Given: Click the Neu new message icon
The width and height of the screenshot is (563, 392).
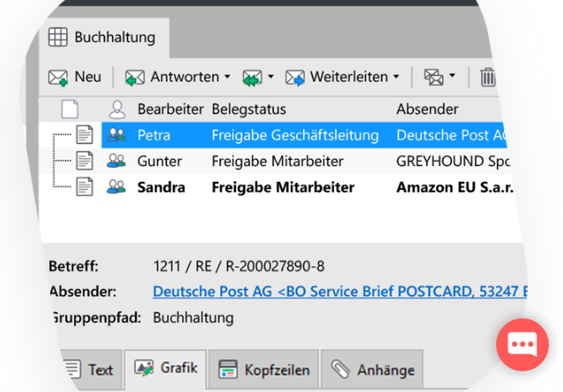Looking at the screenshot, I should click(58, 77).
